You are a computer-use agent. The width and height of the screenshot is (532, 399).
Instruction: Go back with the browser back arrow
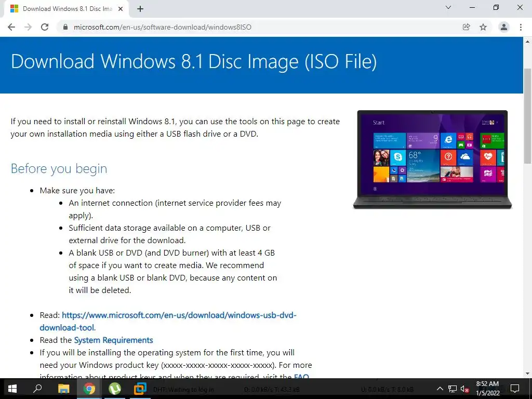point(11,27)
